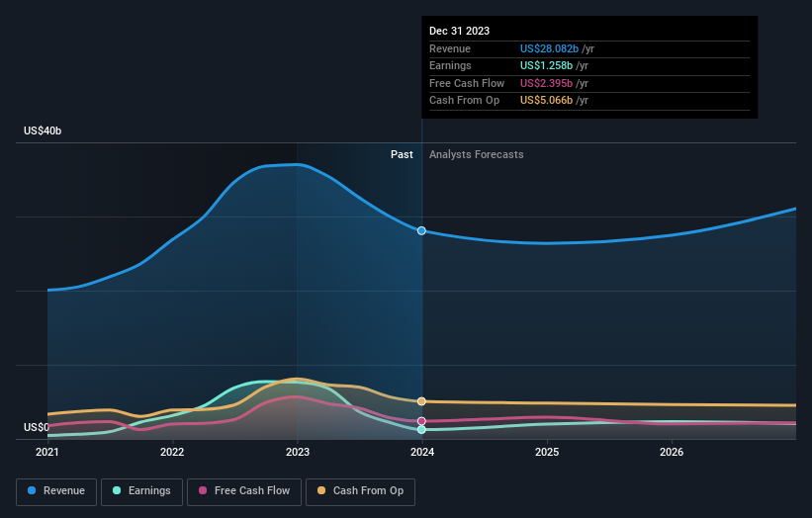Screen dimensions: 812x518
Task: Click the 2026 x-axis label
Action: (672, 452)
